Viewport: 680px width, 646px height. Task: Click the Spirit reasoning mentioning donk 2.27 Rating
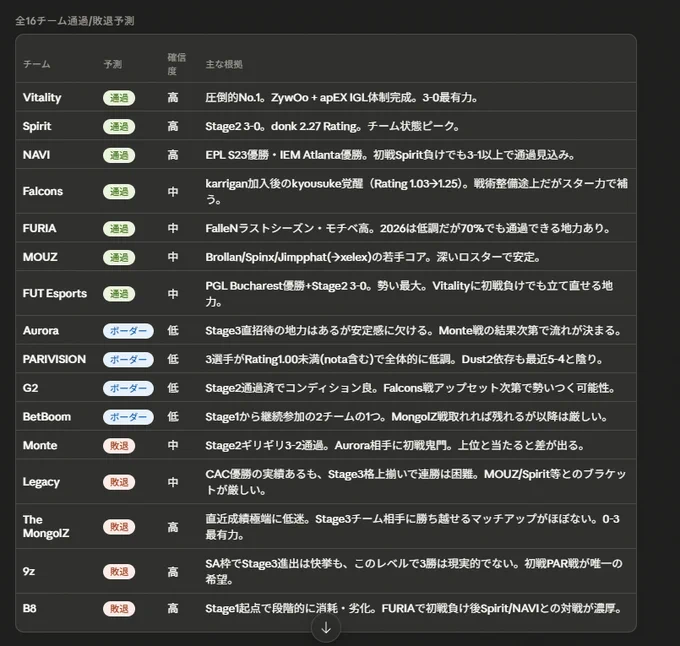click(x=332, y=126)
